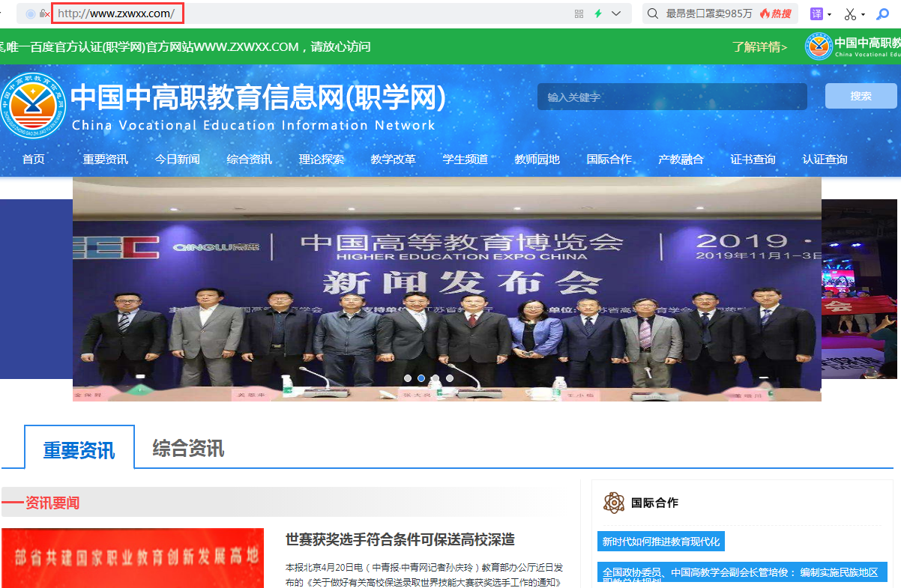This screenshot has width=901, height=588.
Task: Click the green lightning speed-mode icon
Action: tap(598, 13)
